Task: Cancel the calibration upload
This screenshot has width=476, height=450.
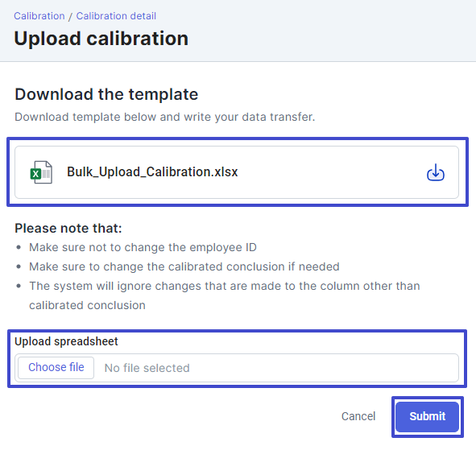Action: click(358, 416)
